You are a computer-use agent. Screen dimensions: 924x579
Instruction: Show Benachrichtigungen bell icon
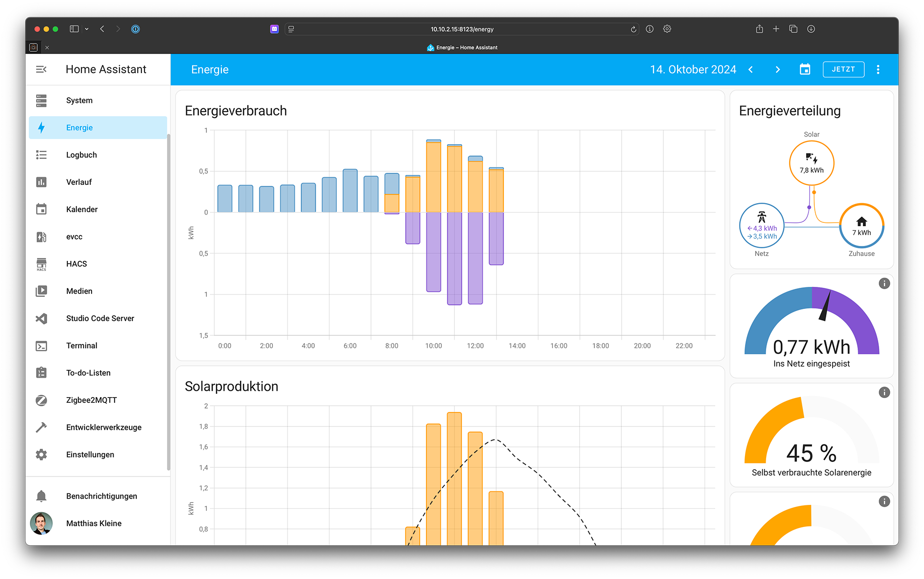pos(41,496)
